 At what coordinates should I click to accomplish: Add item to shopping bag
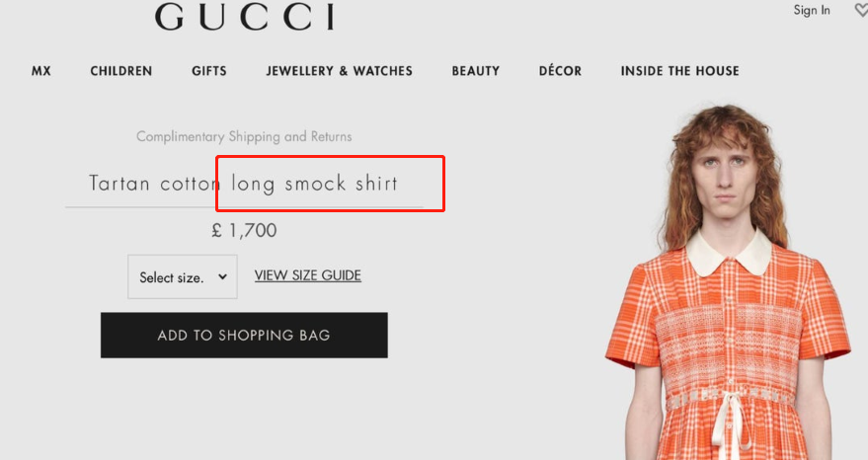coord(244,335)
